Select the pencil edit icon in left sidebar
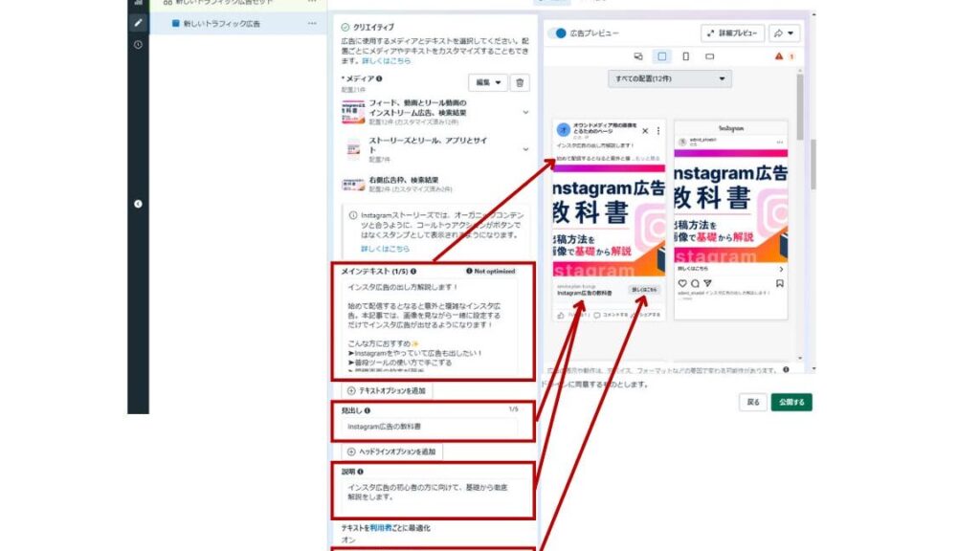 pyautogui.click(x=138, y=22)
